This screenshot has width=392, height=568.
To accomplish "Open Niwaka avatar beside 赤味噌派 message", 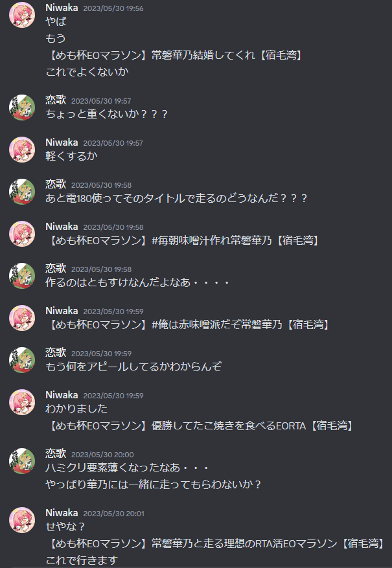I will click(x=22, y=318).
